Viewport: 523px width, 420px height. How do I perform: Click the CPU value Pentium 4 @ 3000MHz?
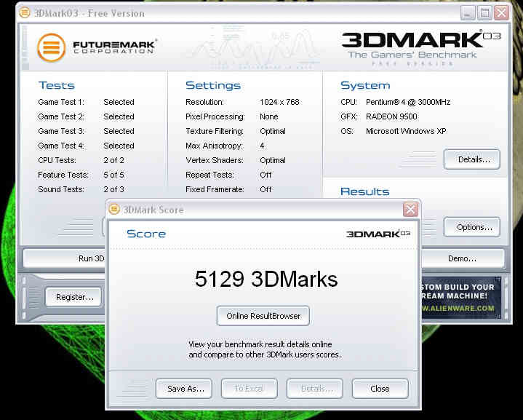[x=408, y=102]
